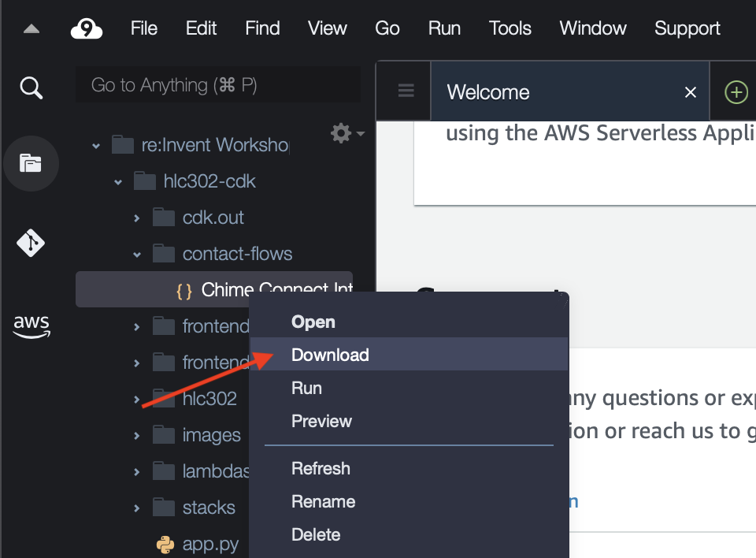Select the images folder name
This screenshot has height=558, width=756.
(212, 435)
